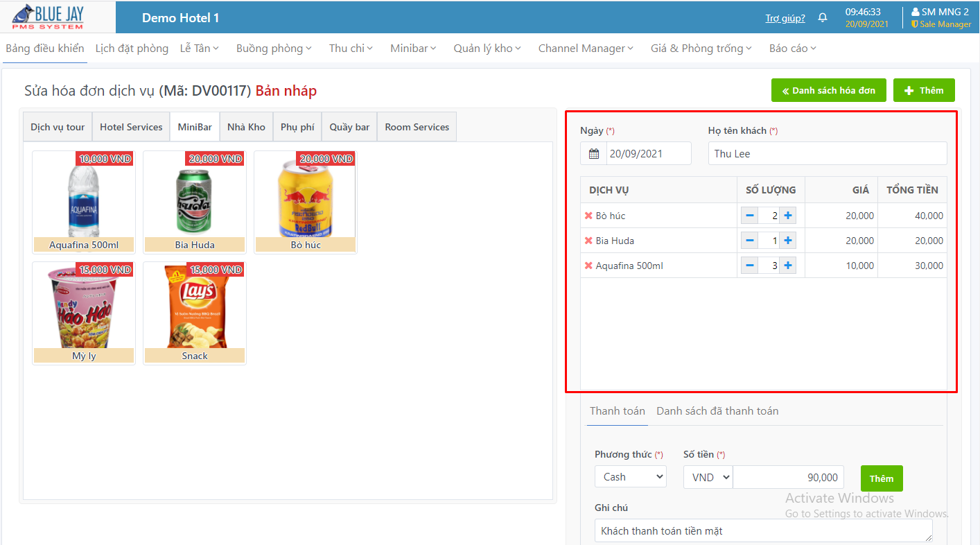Expand the Buồng phòng menu
This screenshot has width=980, height=545.
(274, 49)
